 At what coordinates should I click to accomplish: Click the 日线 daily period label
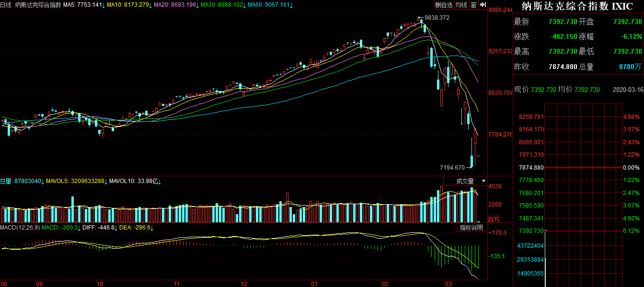point(6,5)
